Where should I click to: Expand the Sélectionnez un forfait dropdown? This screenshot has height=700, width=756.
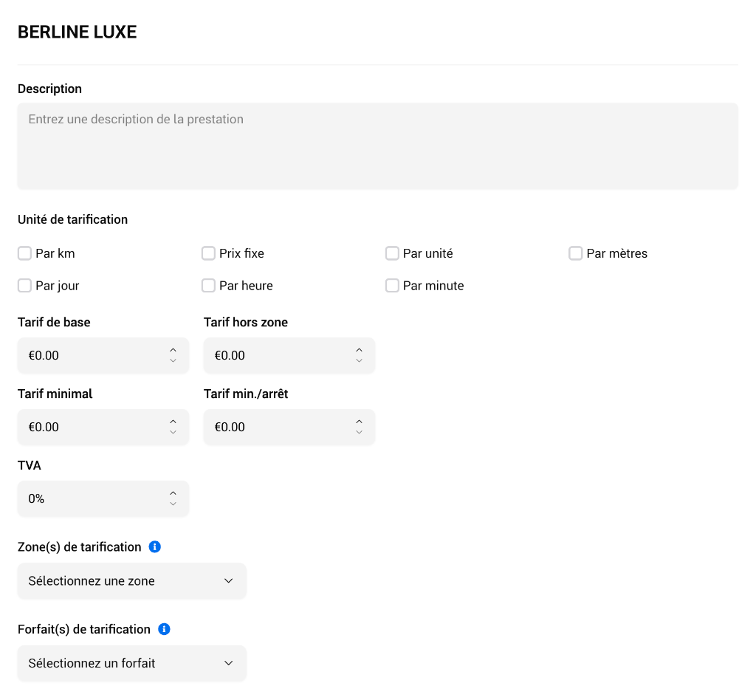[131, 663]
